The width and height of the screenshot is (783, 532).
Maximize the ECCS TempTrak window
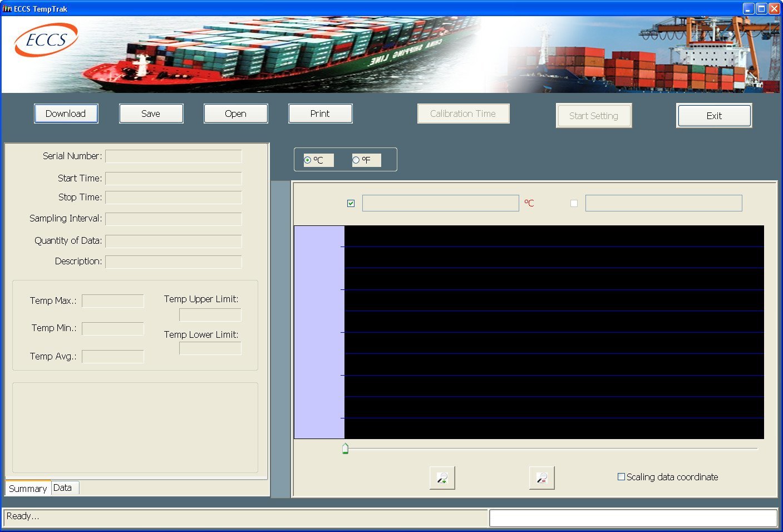click(761, 8)
